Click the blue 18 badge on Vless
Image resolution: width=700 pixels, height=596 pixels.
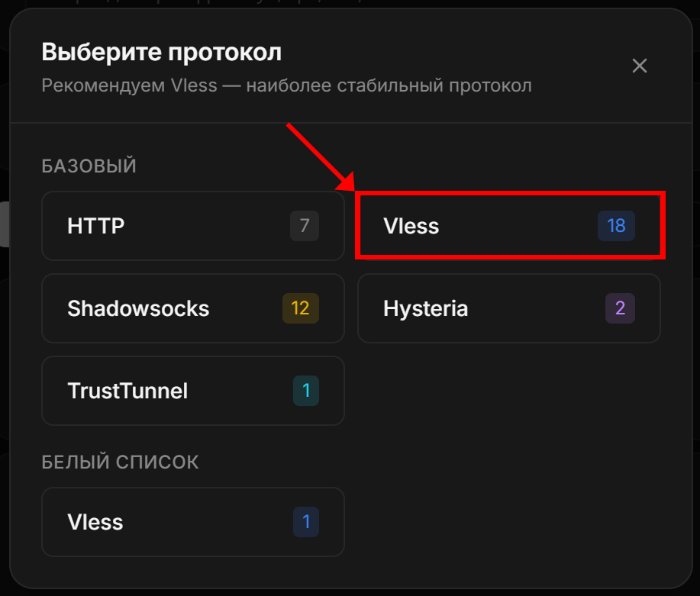coord(616,226)
